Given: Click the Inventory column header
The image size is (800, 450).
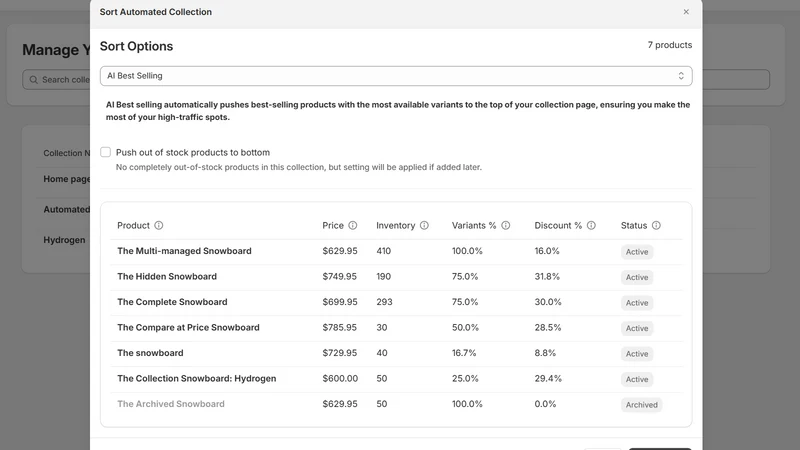Looking at the screenshot, I should (x=395, y=226).
